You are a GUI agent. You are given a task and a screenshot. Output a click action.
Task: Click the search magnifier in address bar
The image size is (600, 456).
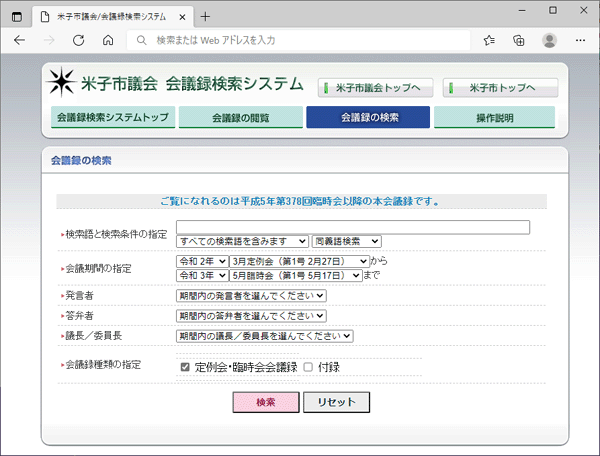[142, 40]
